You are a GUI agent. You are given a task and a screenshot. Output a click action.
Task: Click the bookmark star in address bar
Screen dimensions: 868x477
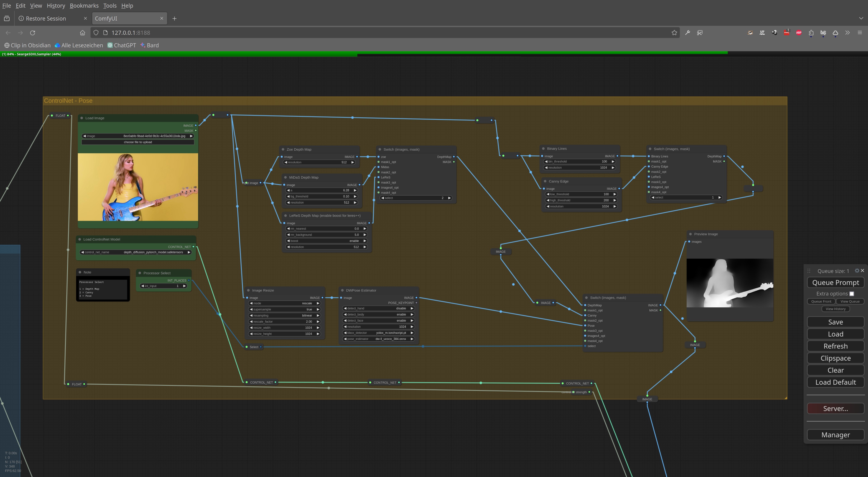[x=674, y=33]
